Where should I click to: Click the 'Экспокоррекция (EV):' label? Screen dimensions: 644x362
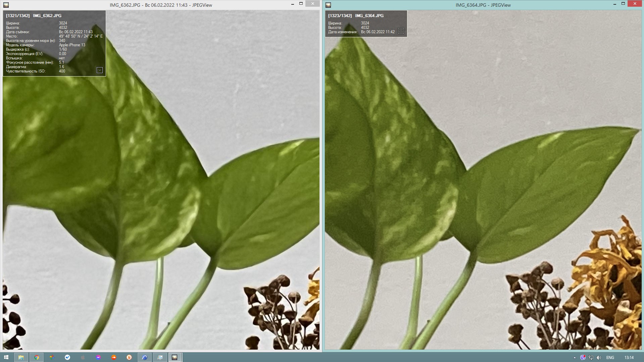click(24, 54)
